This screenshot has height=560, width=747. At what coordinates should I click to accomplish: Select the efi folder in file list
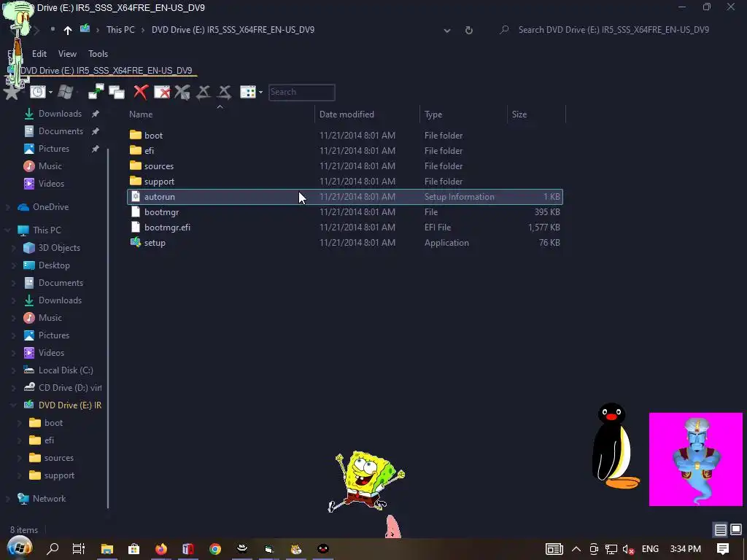coord(149,150)
